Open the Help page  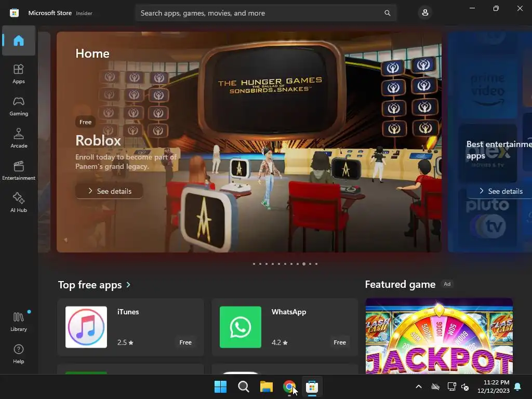click(x=19, y=354)
